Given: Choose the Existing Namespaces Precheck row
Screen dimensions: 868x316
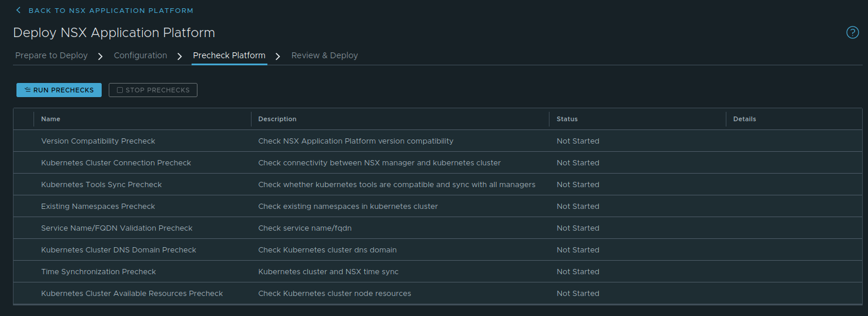Looking at the screenshot, I should [x=98, y=207].
